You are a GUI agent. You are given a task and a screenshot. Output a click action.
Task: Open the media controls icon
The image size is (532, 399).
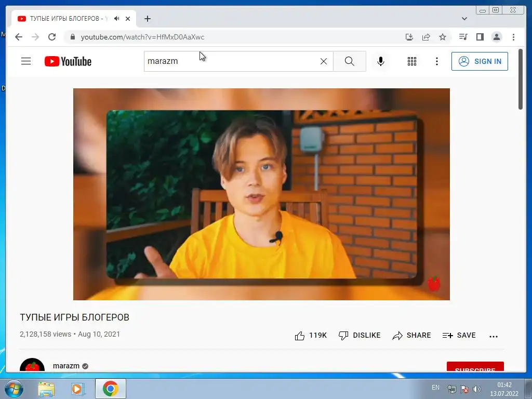point(463,37)
